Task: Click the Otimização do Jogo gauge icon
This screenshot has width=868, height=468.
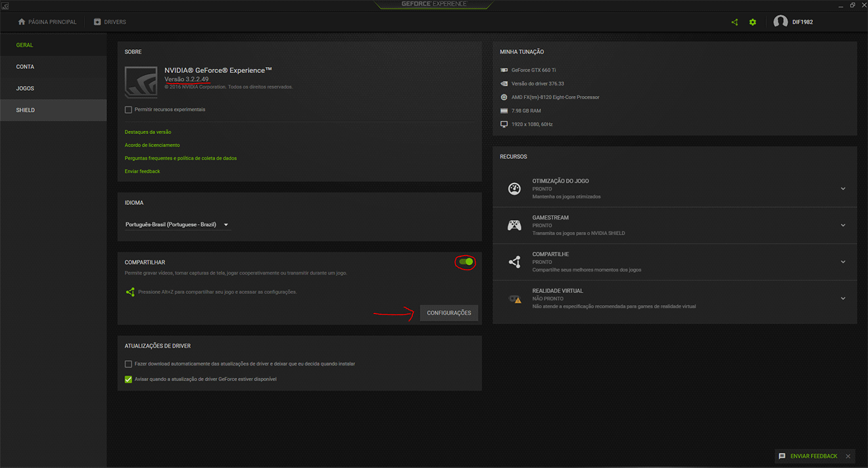Action: [x=514, y=189]
